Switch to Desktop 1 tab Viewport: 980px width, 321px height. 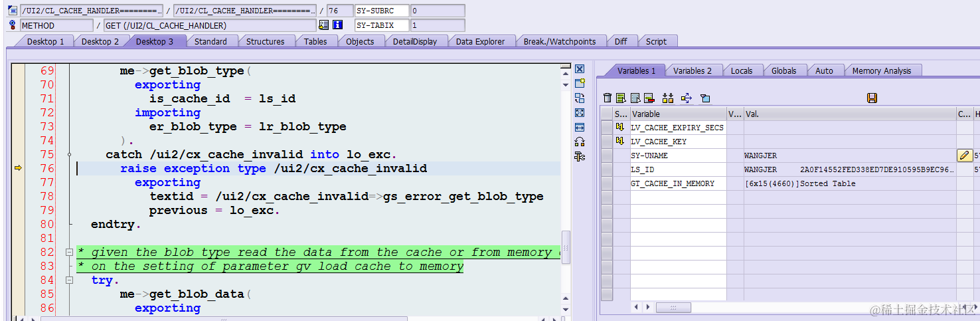(x=45, y=41)
